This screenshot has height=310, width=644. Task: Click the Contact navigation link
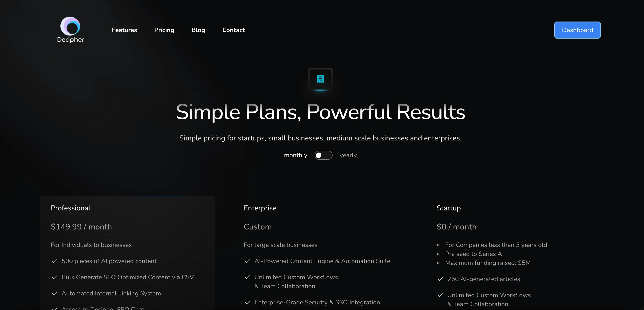click(x=233, y=30)
